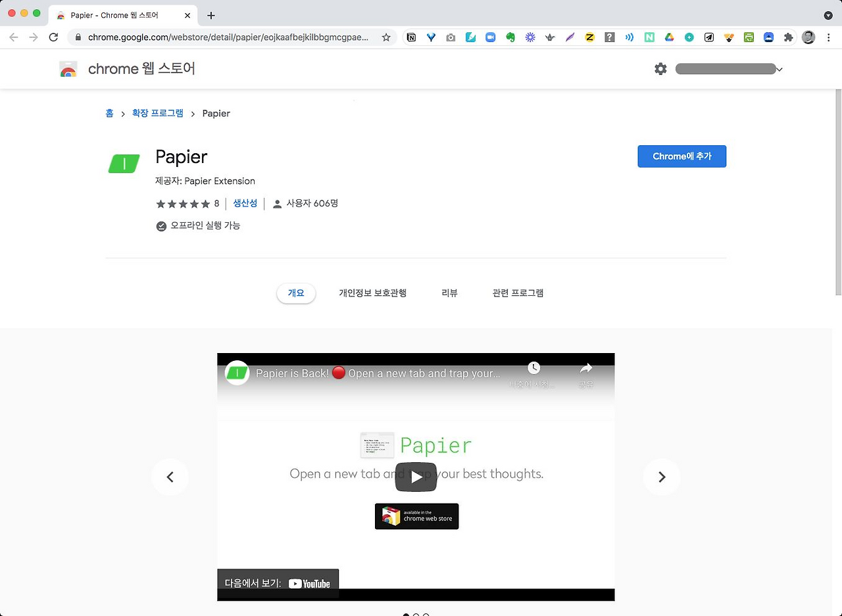Click the teal circle plus extension icon

coord(689,37)
